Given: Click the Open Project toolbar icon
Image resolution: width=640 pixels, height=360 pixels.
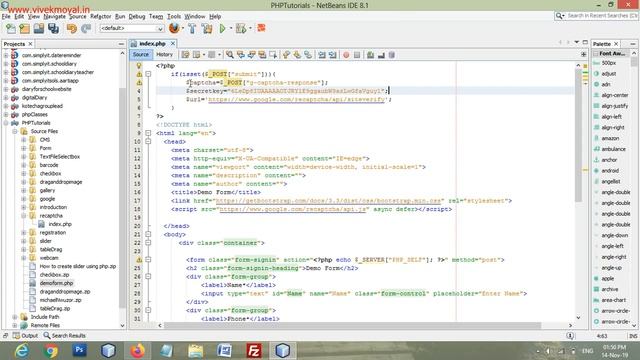Looking at the screenshot, I should (39, 29).
